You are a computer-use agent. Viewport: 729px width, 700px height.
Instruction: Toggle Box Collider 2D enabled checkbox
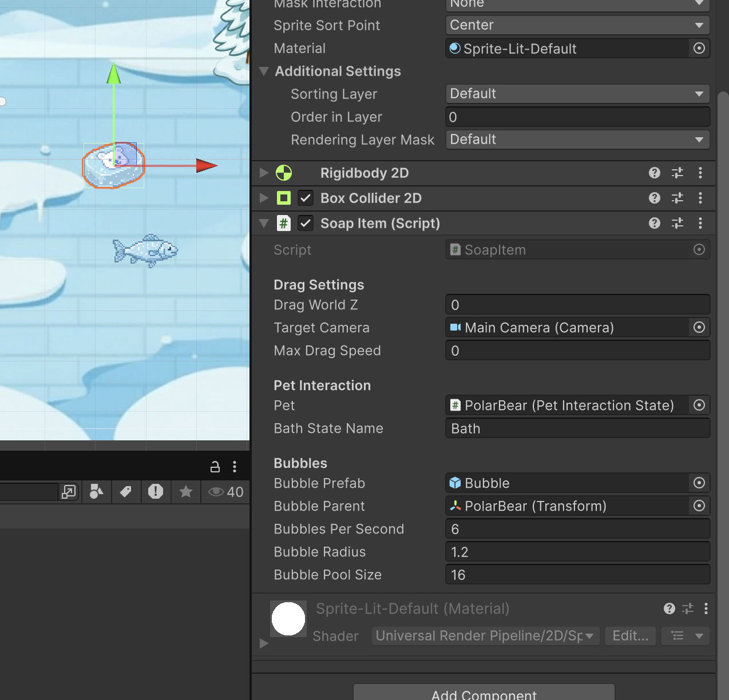click(306, 198)
